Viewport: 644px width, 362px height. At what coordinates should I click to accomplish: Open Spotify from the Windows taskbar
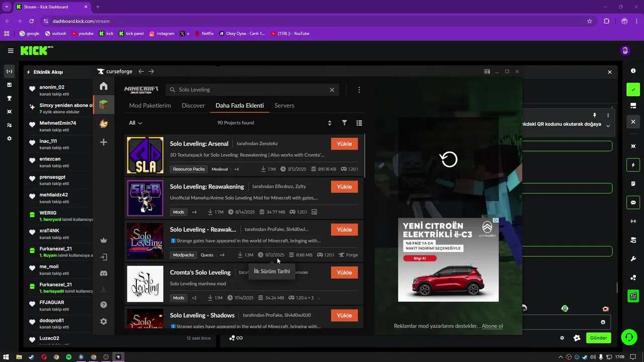pyautogui.click(x=69, y=357)
